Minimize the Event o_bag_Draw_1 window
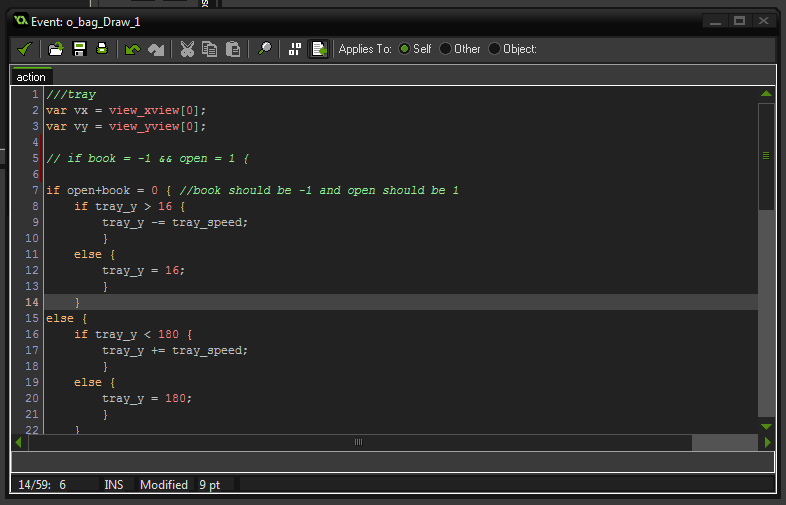 tap(715, 21)
